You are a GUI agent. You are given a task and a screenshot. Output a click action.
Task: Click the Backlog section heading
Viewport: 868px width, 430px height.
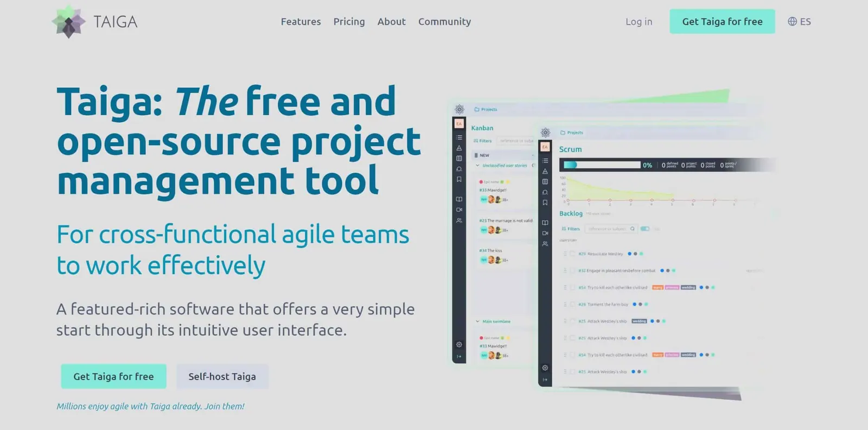pyautogui.click(x=571, y=213)
